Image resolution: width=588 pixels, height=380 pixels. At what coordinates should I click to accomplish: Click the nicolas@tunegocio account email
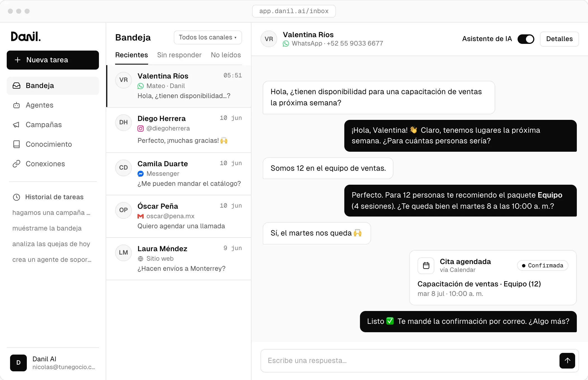[x=64, y=367]
